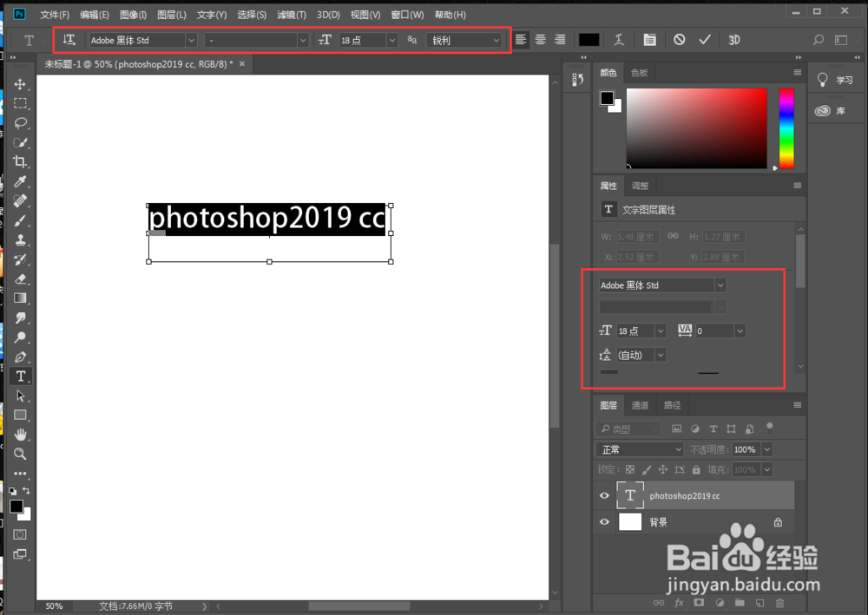868x615 pixels.
Task: Toggle lock all for layer
Action: click(696, 469)
